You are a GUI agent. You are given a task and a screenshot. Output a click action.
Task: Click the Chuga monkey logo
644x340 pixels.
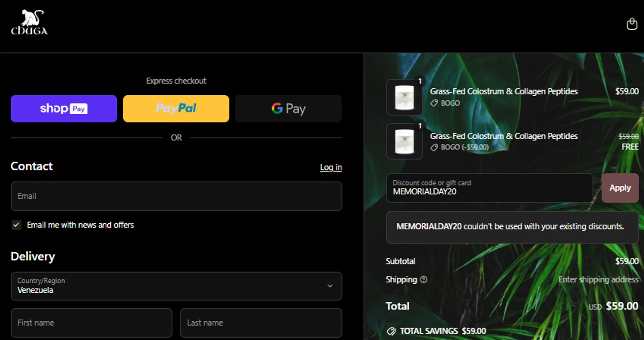click(29, 23)
